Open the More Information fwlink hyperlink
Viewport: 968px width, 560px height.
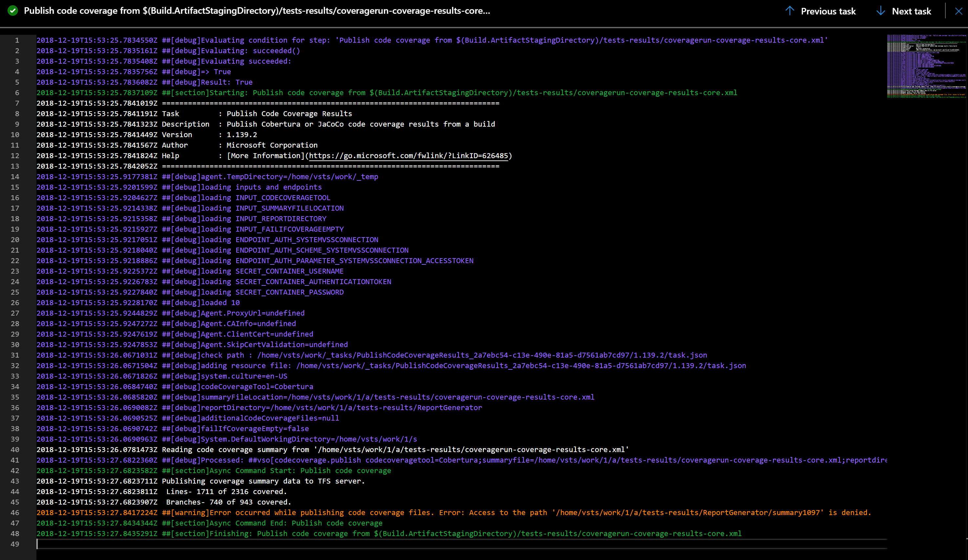[x=409, y=156]
